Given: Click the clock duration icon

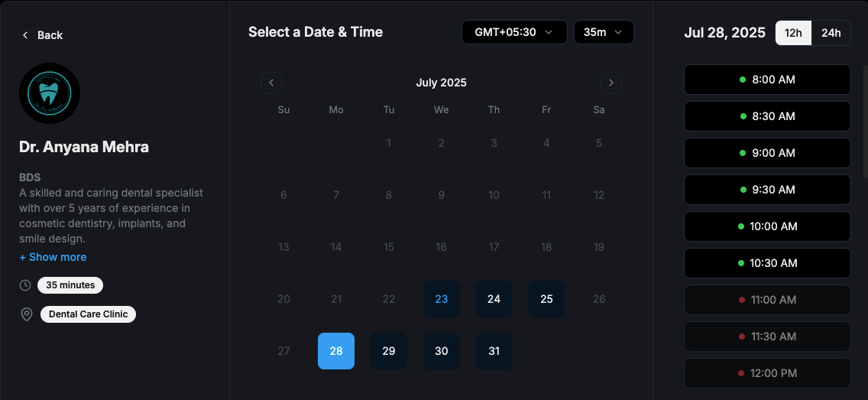Looking at the screenshot, I should tap(25, 285).
